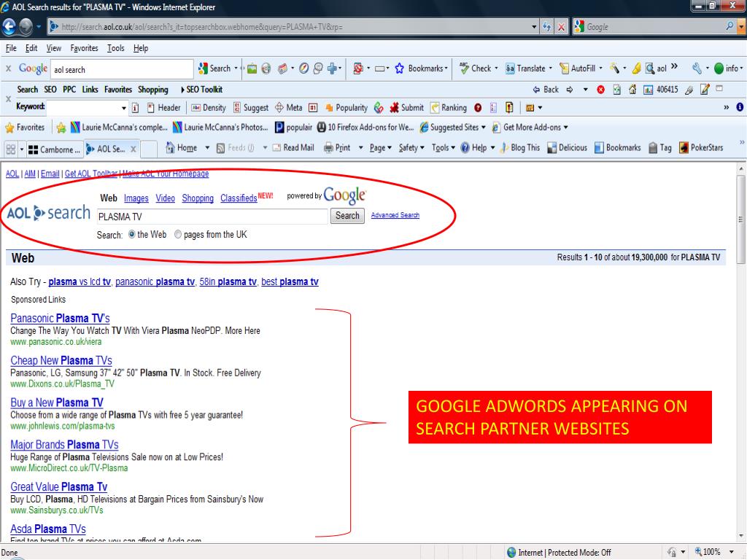747x560 pixels.
Task: Open 'Great Value Plasma Tv' link
Action: (58, 486)
